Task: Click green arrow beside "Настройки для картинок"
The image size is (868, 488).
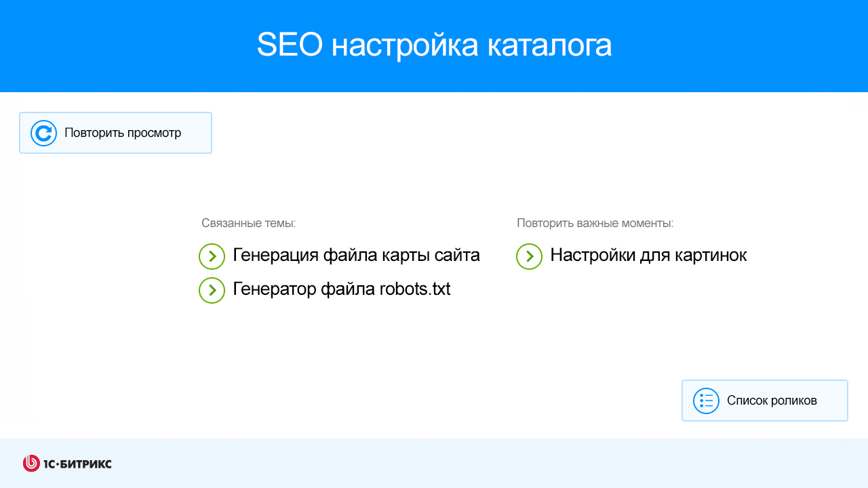Action: pyautogui.click(x=529, y=256)
